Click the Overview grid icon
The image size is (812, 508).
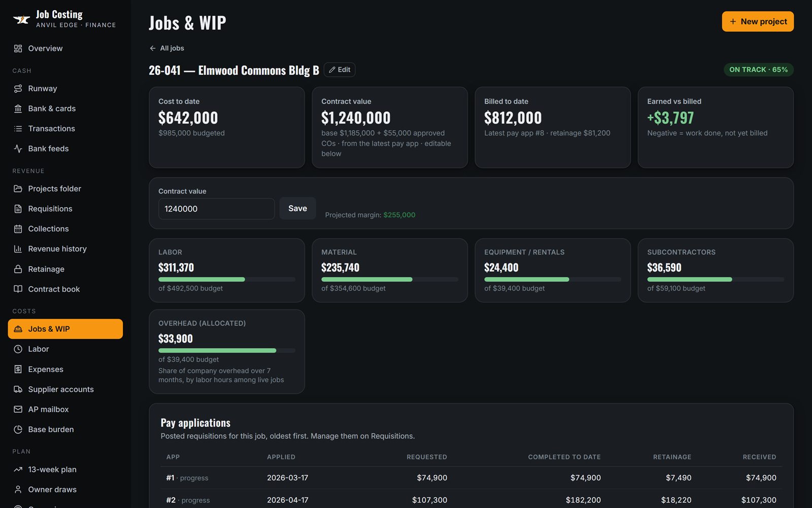coord(18,48)
